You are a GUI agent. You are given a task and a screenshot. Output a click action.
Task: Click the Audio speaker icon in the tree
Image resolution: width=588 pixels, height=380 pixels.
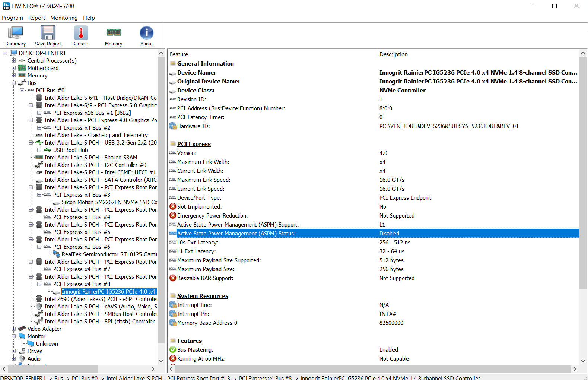coord(22,358)
